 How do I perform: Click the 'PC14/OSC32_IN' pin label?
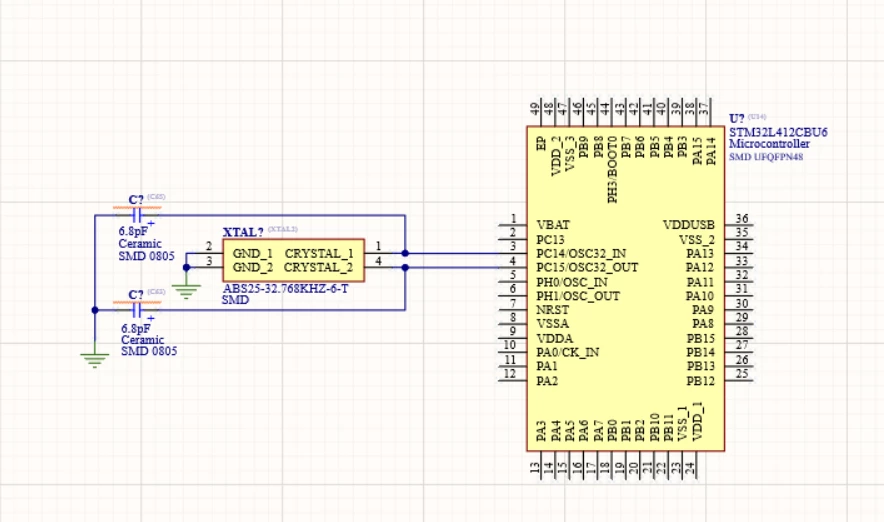coord(581,253)
